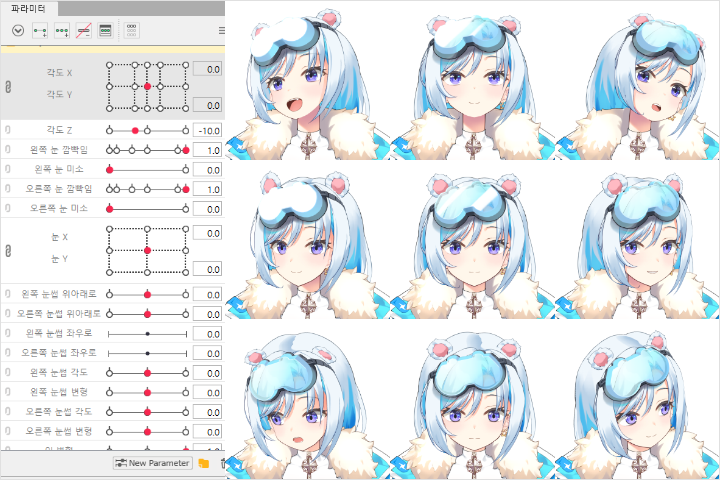Click the middle-right character preview

[x=637, y=245]
